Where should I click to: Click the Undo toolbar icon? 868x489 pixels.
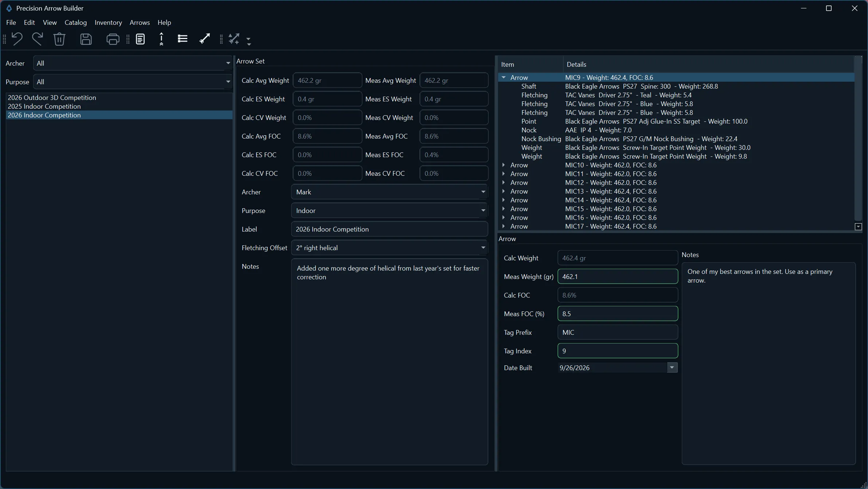point(17,39)
